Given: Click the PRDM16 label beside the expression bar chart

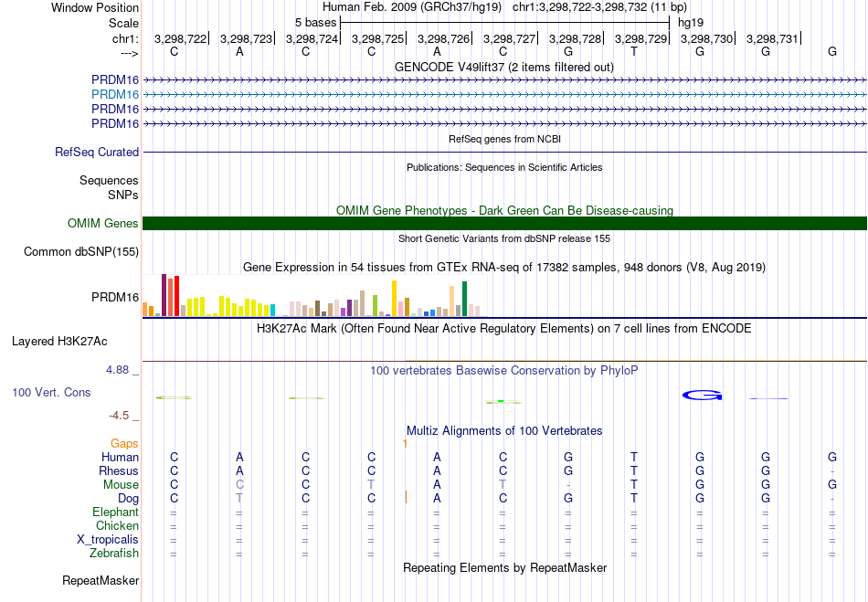Looking at the screenshot, I should 115,297.
